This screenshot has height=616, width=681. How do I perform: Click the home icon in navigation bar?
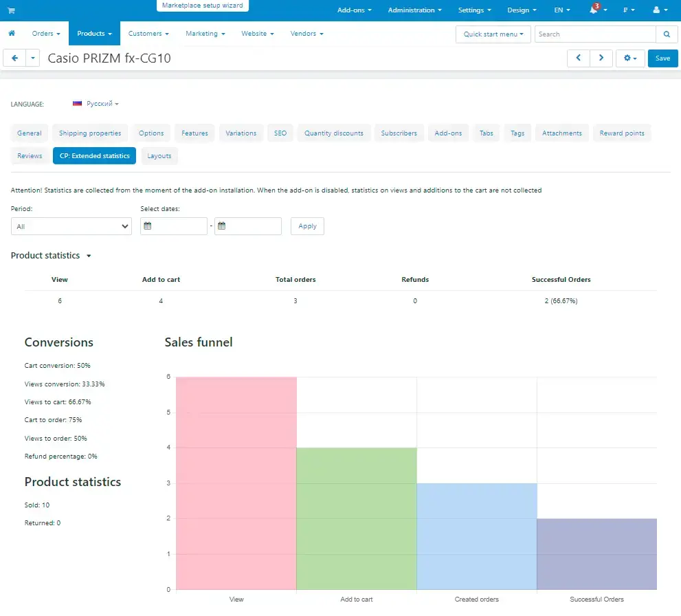[x=12, y=33]
